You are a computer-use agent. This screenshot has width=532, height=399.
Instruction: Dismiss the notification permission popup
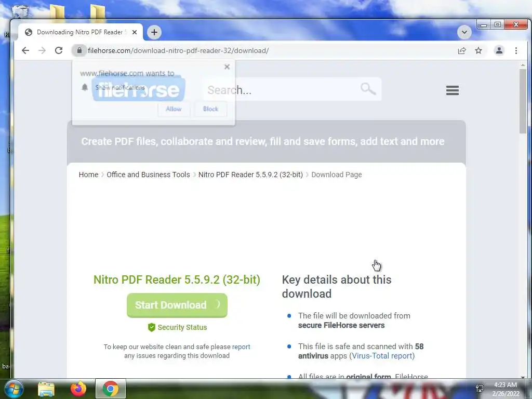(x=227, y=67)
